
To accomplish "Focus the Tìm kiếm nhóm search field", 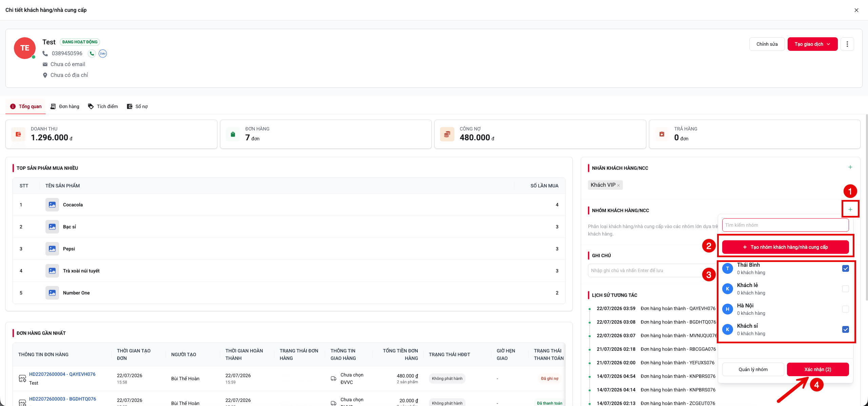I will pyautogui.click(x=785, y=225).
